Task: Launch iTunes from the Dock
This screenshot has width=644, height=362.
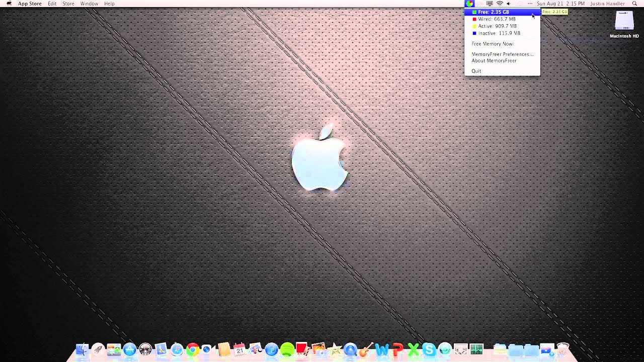Action: click(271, 349)
